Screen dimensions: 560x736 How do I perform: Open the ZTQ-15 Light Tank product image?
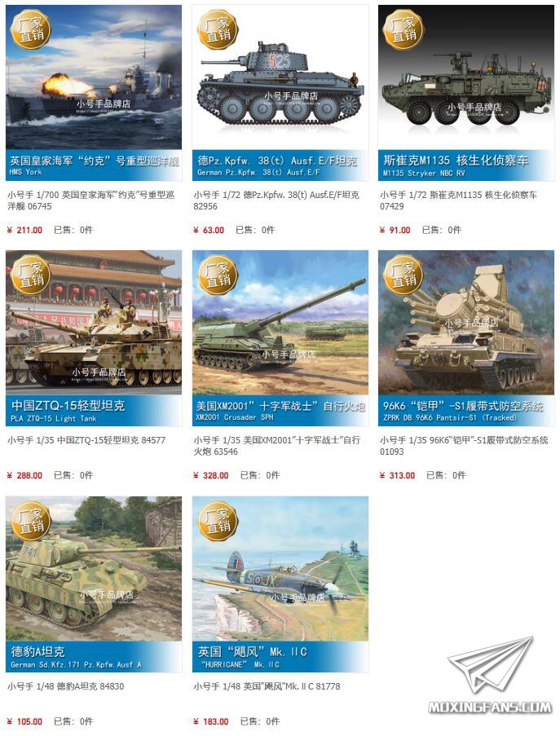click(94, 338)
